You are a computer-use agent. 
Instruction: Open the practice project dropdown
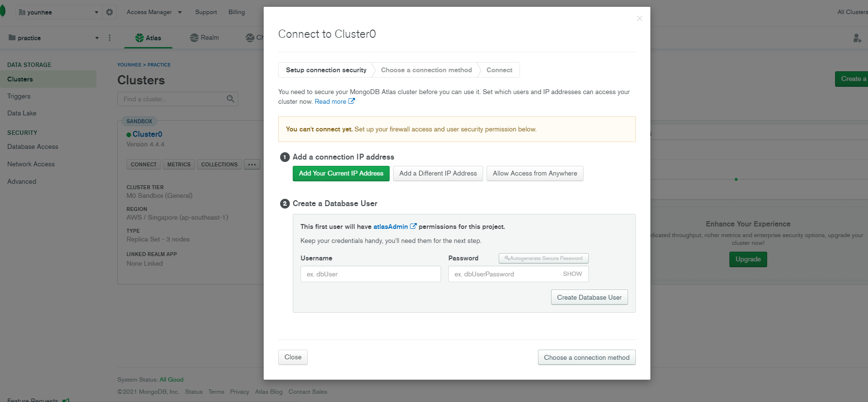click(x=53, y=38)
